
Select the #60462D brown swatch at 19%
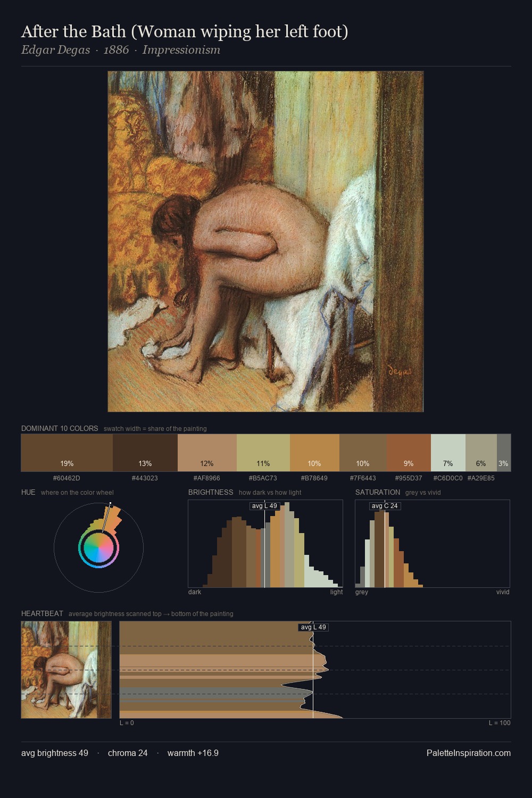coord(67,453)
